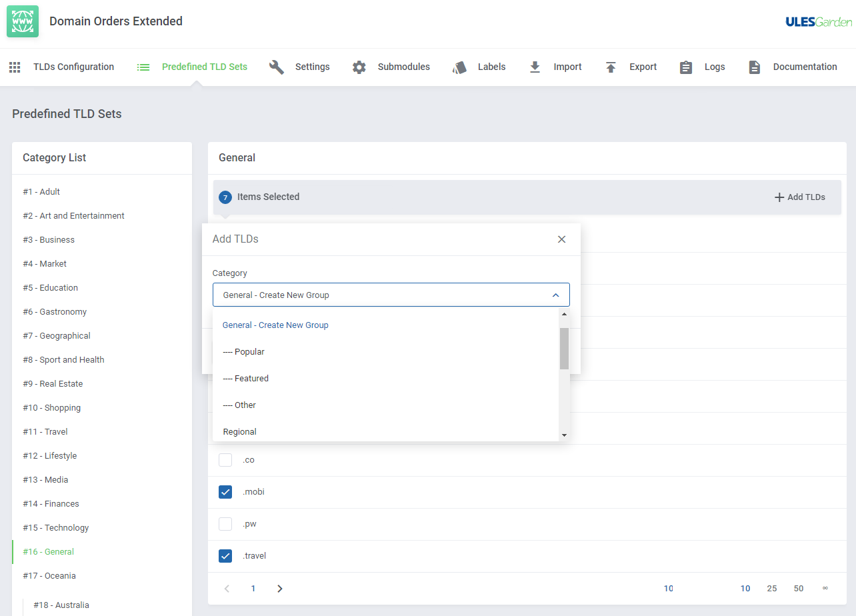Tick the .co checkbox
Viewport: 856px width, 616px height.
pyautogui.click(x=225, y=460)
